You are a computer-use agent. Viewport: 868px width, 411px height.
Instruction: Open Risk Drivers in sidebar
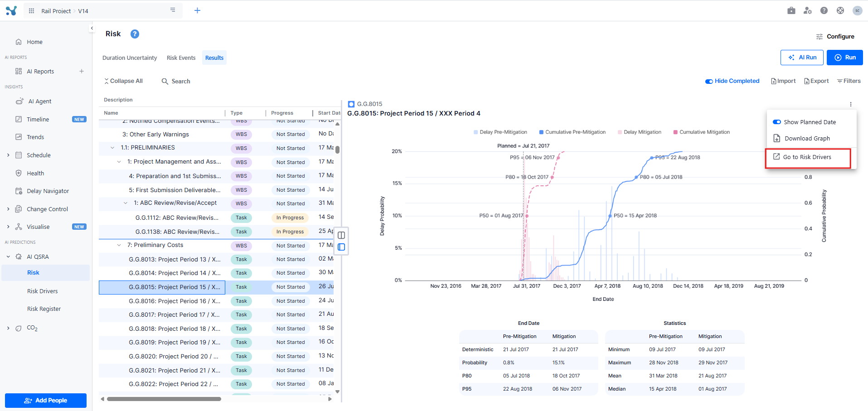(x=42, y=291)
